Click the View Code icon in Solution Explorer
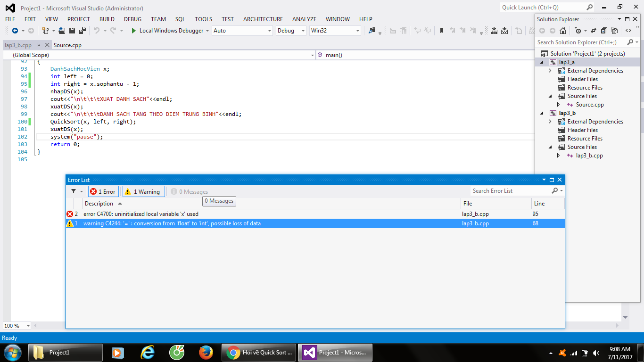 (628, 31)
